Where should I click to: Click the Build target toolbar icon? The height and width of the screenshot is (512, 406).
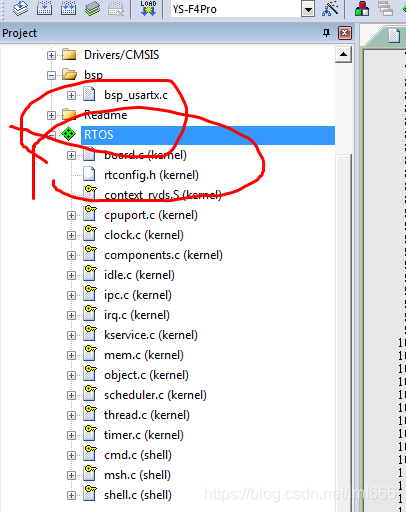(44, 8)
